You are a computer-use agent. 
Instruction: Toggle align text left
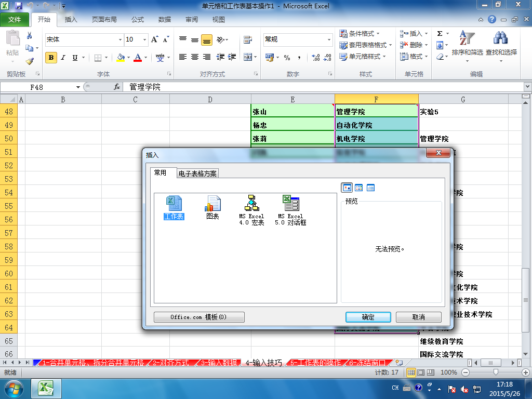(183, 57)
